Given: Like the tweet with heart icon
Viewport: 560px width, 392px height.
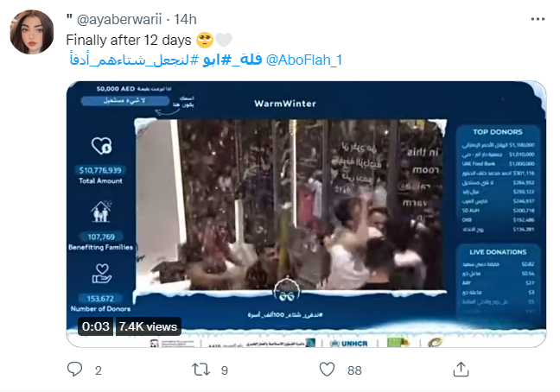Looking at the screenshot, I should (327, 370).
